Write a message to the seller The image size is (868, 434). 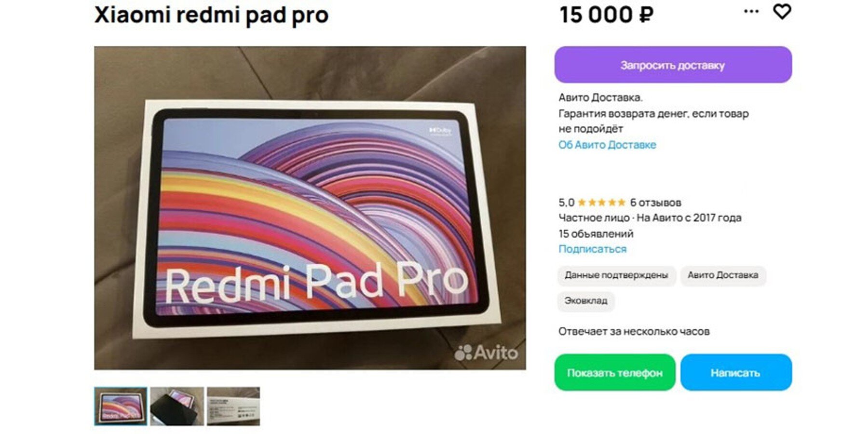click(x=736, y=372)
